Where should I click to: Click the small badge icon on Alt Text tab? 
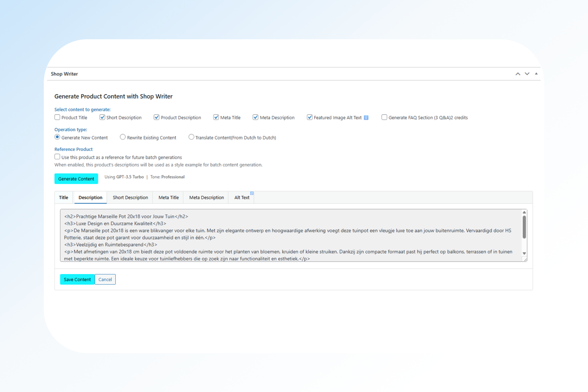(x=252, y=193)
